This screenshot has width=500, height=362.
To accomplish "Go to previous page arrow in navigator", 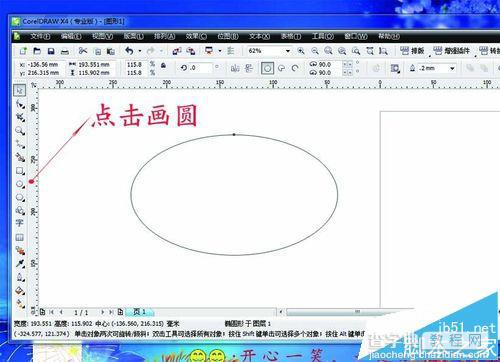I will click(61, 312).
